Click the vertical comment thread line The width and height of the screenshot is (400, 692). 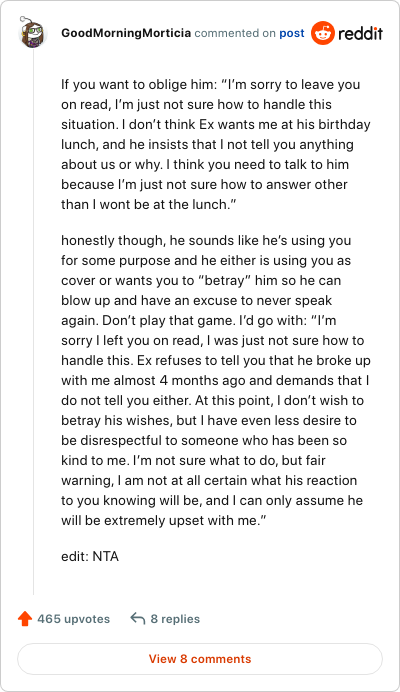[34, 322]
